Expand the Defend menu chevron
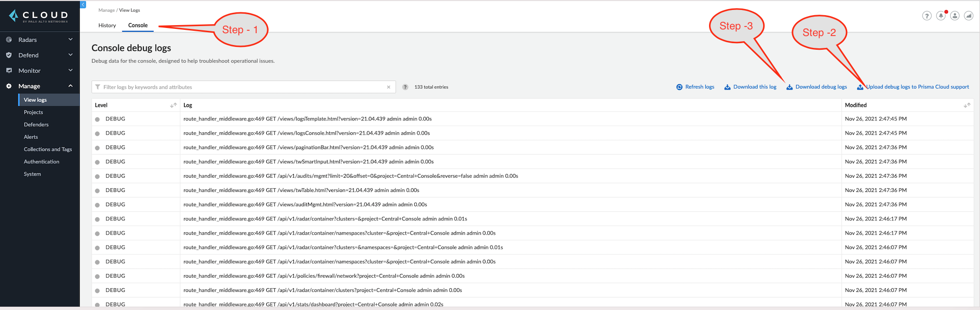The height and width of the screenshot is (310, 980). (x=70, y=55)
